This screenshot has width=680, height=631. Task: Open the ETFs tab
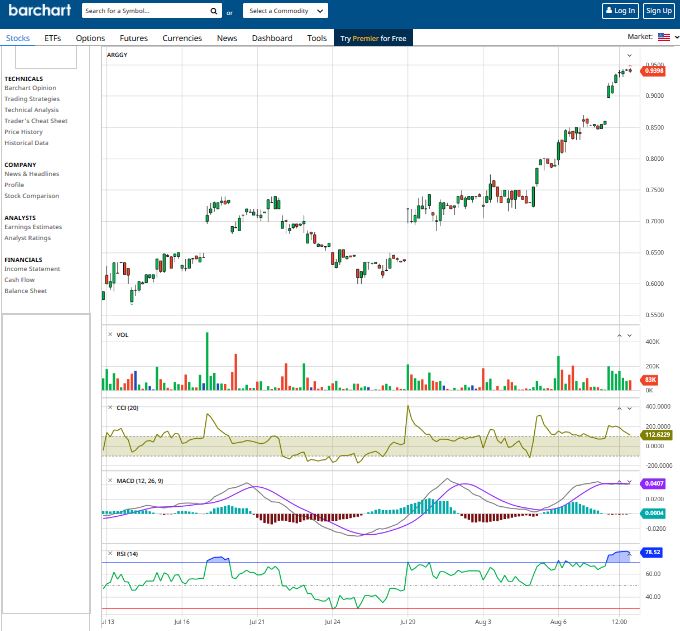(52, 38)
